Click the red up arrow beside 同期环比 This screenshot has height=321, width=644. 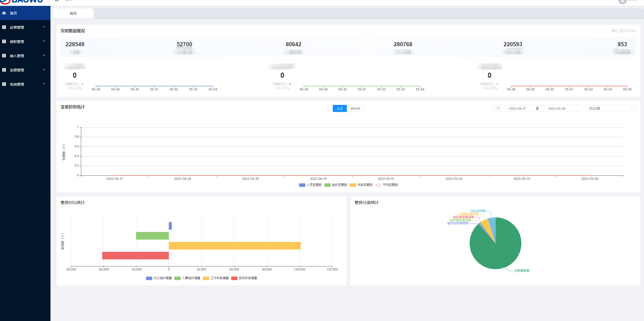290,84
